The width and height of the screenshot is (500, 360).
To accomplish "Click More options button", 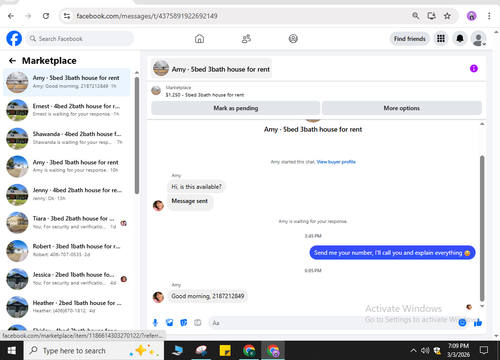I will tap(402, 108).
